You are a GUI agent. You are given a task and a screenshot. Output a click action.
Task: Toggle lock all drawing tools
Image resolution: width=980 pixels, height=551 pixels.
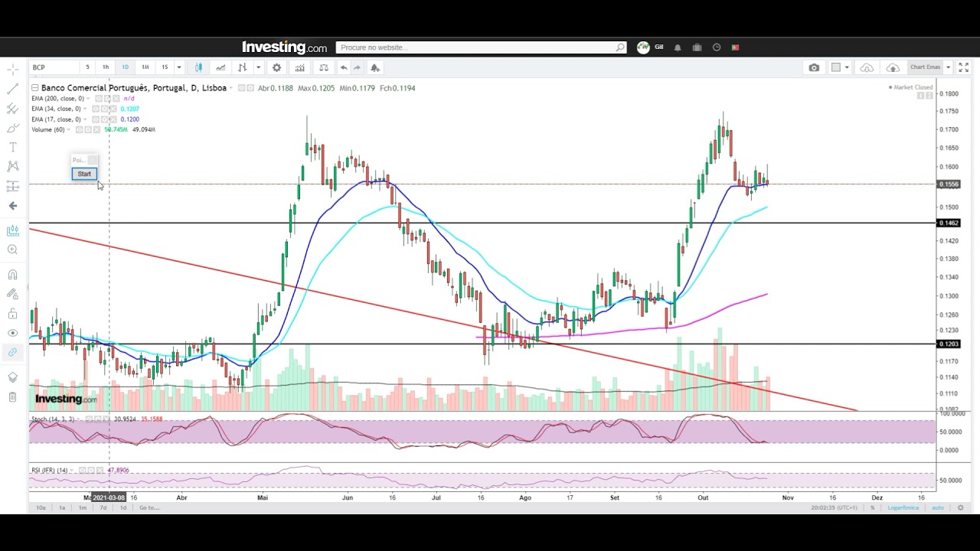tap(12, 314)
